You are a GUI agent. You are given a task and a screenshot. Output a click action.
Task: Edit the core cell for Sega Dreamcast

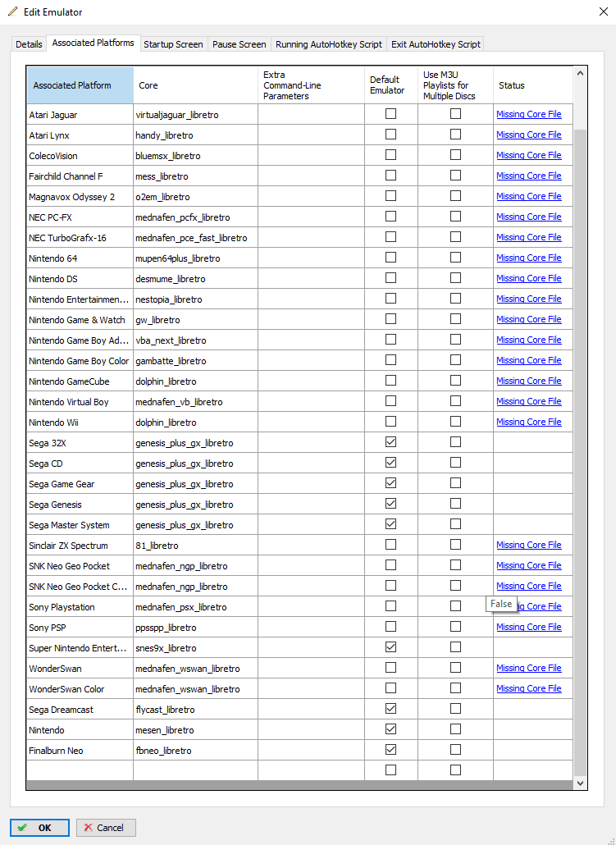(x=196, y=710)
